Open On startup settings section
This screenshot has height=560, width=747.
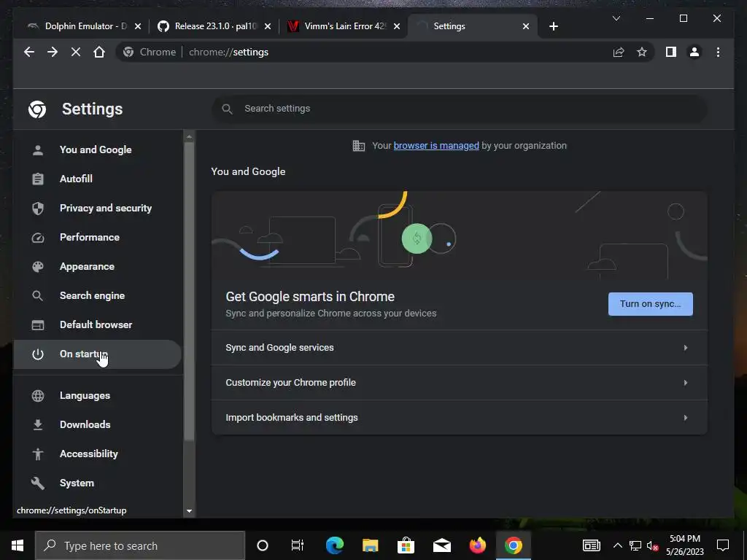click(97, 354)
